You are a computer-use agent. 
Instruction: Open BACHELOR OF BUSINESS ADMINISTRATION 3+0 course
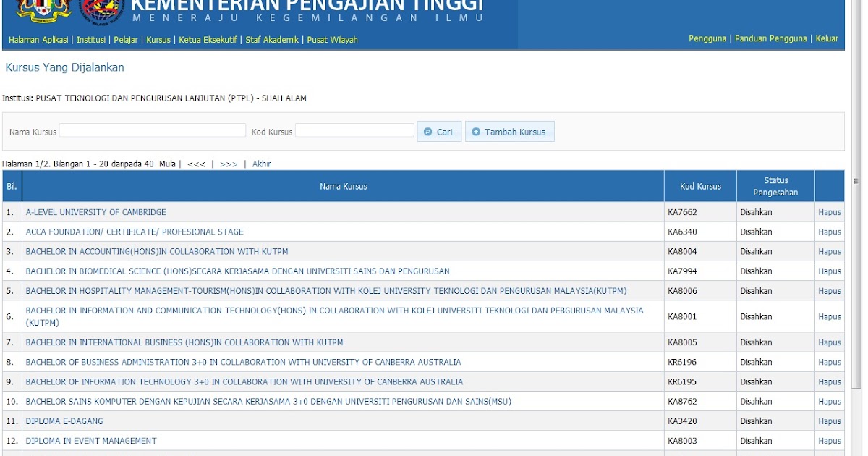[243, 362]
